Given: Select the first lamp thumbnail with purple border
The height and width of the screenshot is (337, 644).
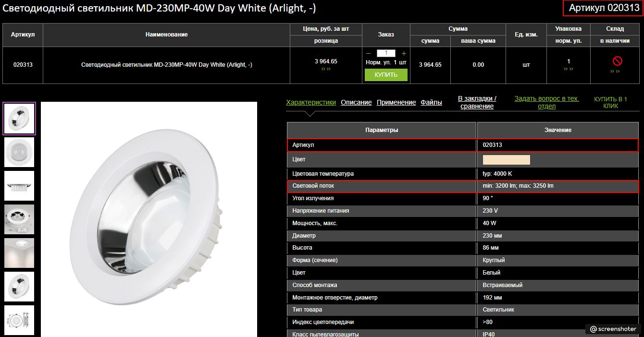Looking at the screenshot, I should pos(19,119).
